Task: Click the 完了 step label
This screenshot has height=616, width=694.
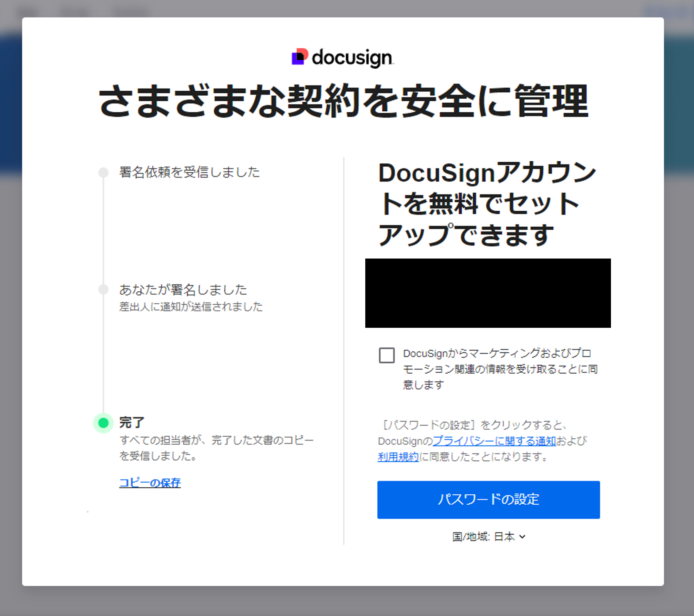Action: tap(132, 422)
